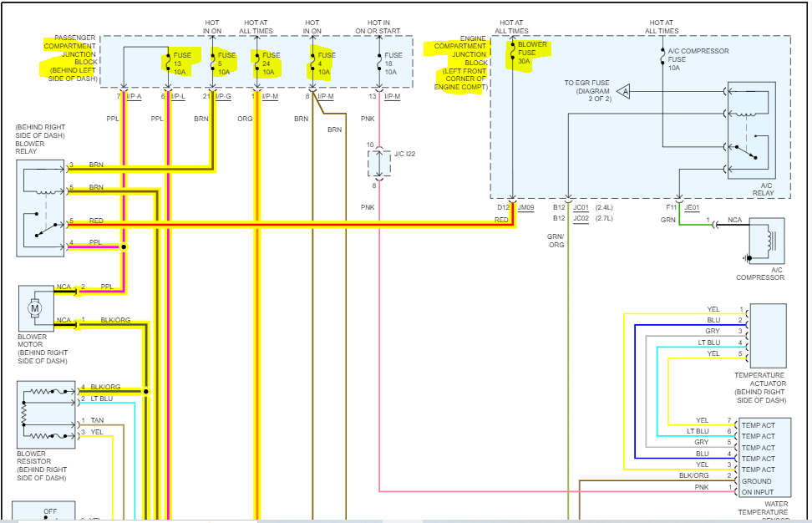Click the GROUND pin on temperature module
This screenshot has height=523, width=812.
(756, 481)
